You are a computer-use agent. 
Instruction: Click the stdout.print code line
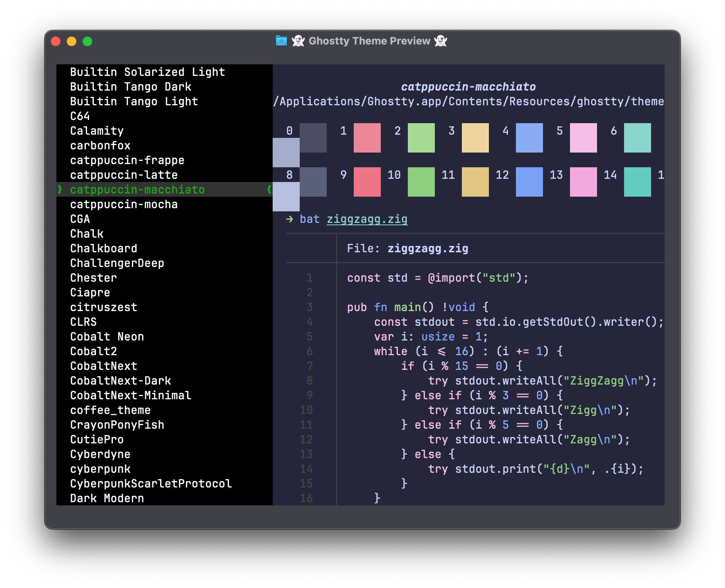click(x=536, y=469)
